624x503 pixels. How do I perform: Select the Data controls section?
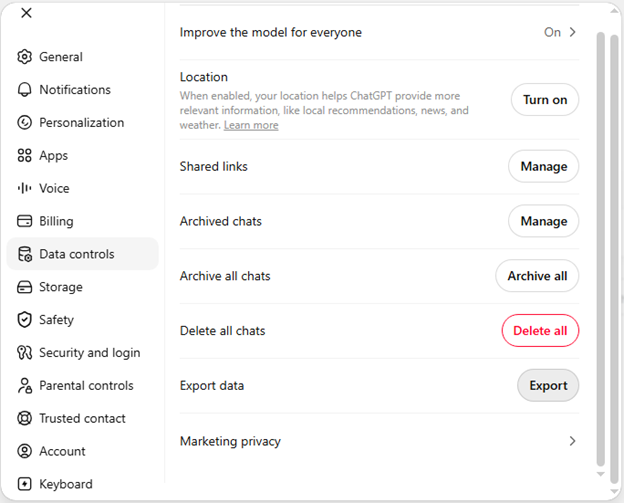pos(83,254)
